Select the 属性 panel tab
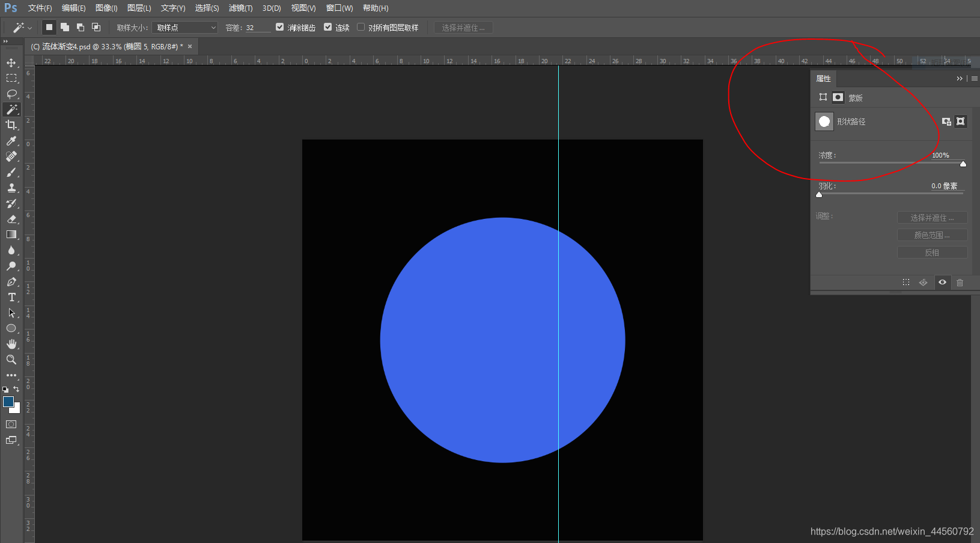 coord(823,78)
